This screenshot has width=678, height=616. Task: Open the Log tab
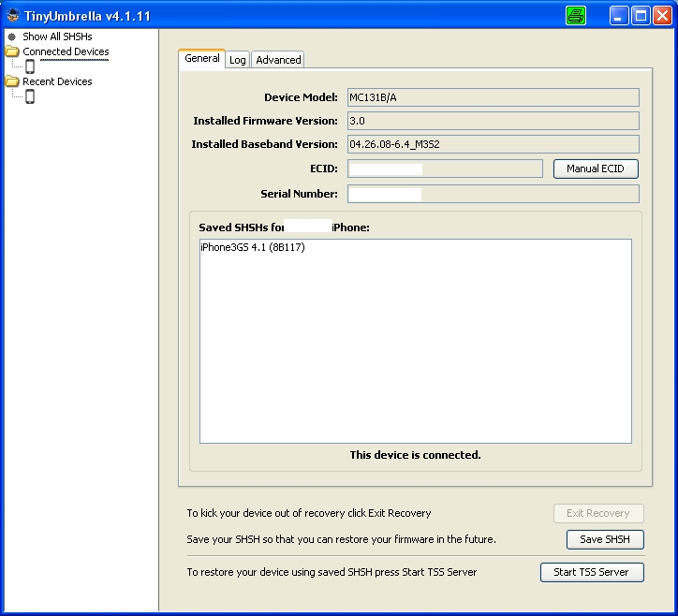coord(238,60)
